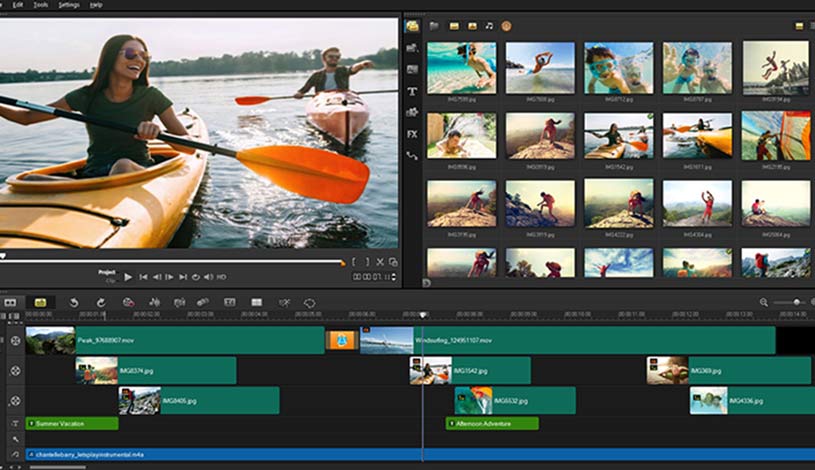Click the Redo arrow in timeline toolbar
The image size is (815, 470).
click(x=101, y=302)
